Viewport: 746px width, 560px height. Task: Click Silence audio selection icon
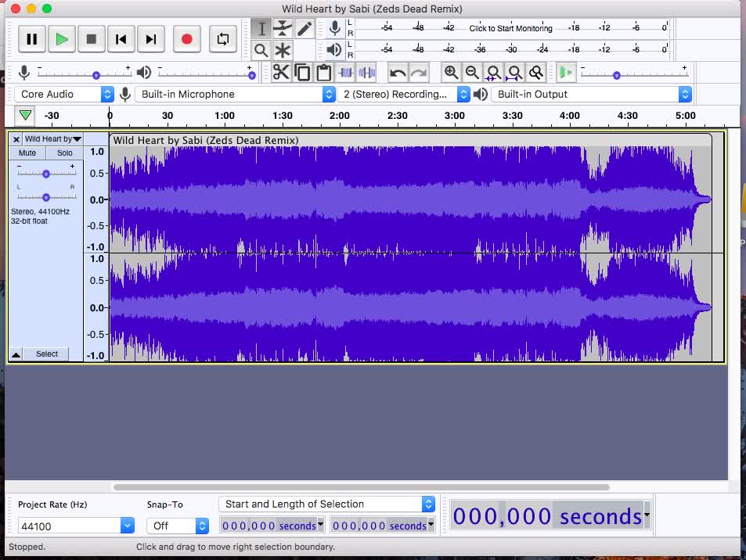click(x=367, y=73)
